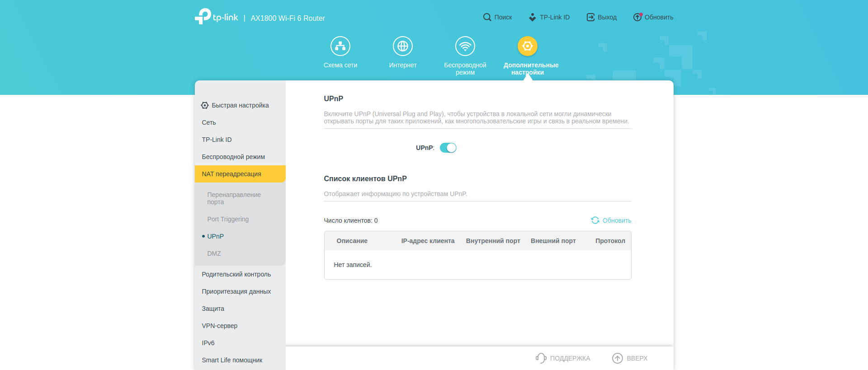
Task: Expand the Сеть sidebar section
Action: pyautogui.click(x=209, y=122)
